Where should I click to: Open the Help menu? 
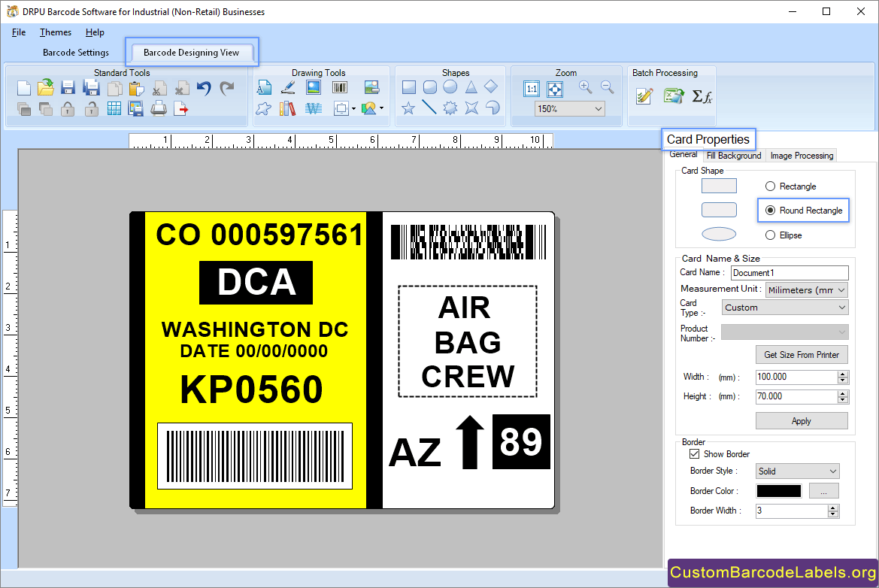click(x=95, y=32)
